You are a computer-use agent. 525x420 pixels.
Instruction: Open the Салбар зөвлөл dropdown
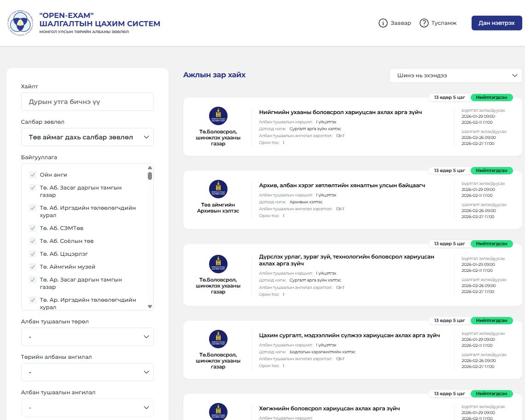(87, 137)
